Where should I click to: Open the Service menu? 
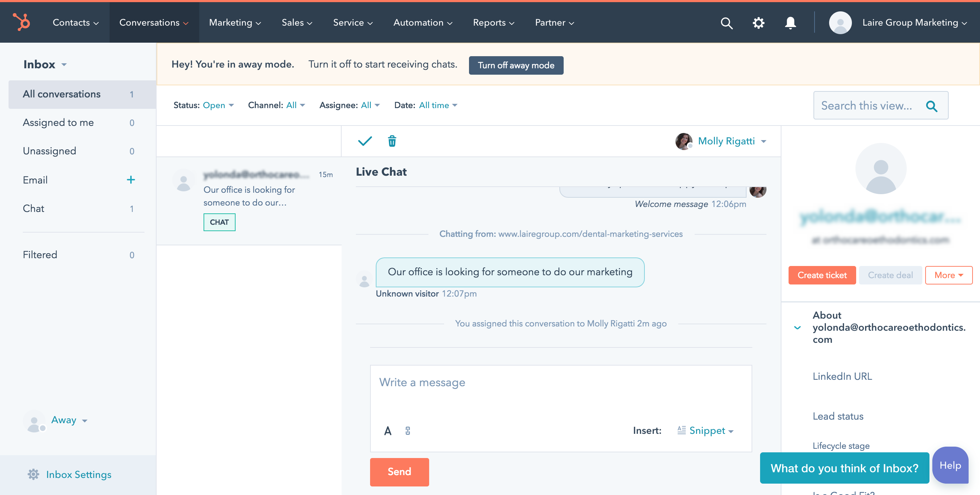(x=353, y=22)
